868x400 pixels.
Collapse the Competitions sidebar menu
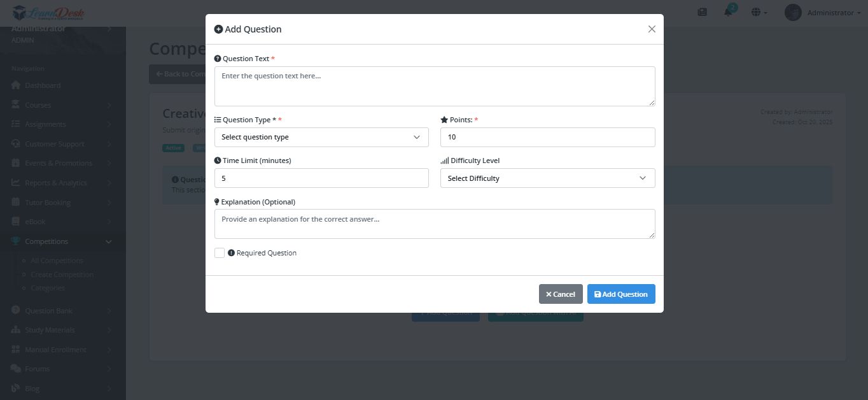[108, 241]
